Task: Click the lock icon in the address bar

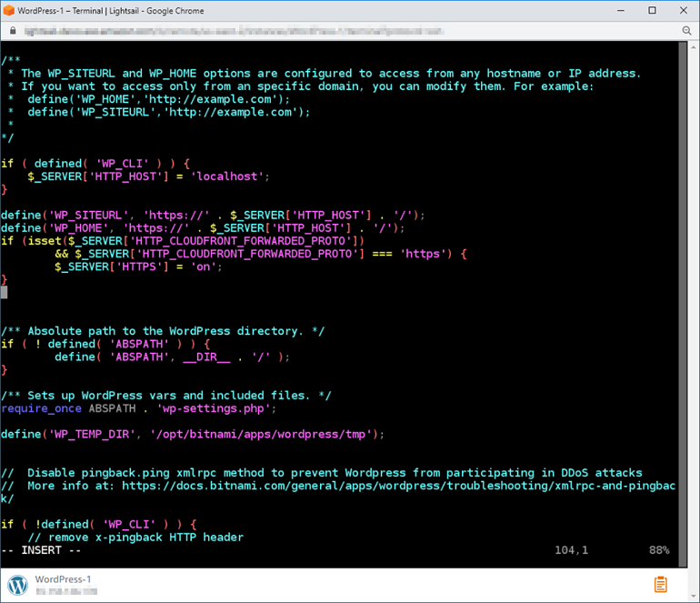Action: click(x=13, y=30)
